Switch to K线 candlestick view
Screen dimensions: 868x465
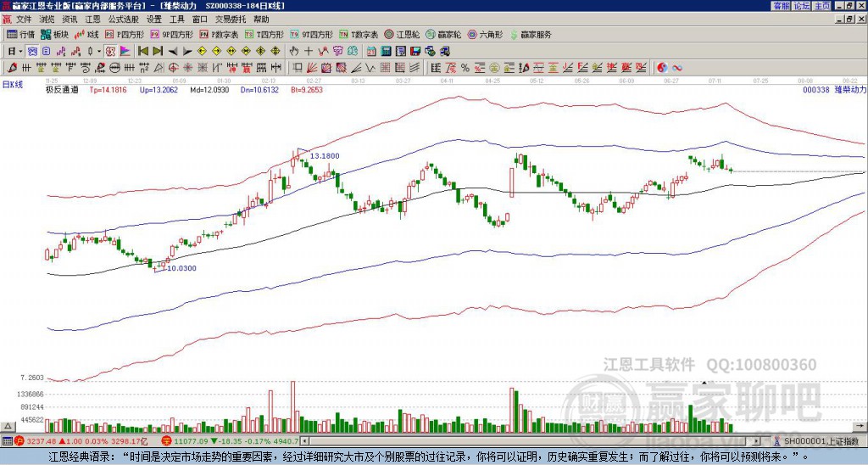(x=87, y=34)
